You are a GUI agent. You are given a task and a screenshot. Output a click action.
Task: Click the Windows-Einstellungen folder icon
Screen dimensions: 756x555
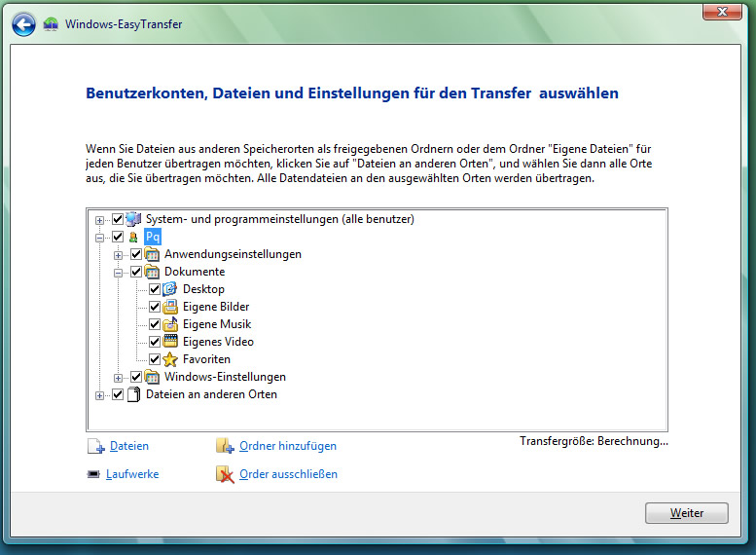pos(152,377)
